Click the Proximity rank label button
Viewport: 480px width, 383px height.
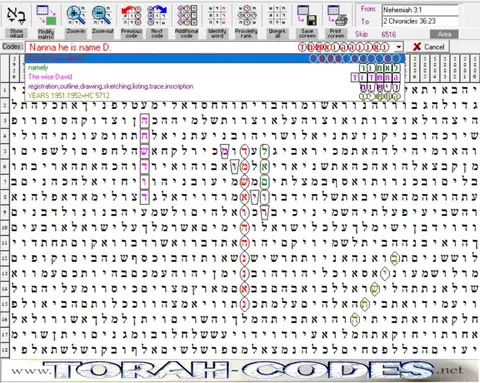246,33
